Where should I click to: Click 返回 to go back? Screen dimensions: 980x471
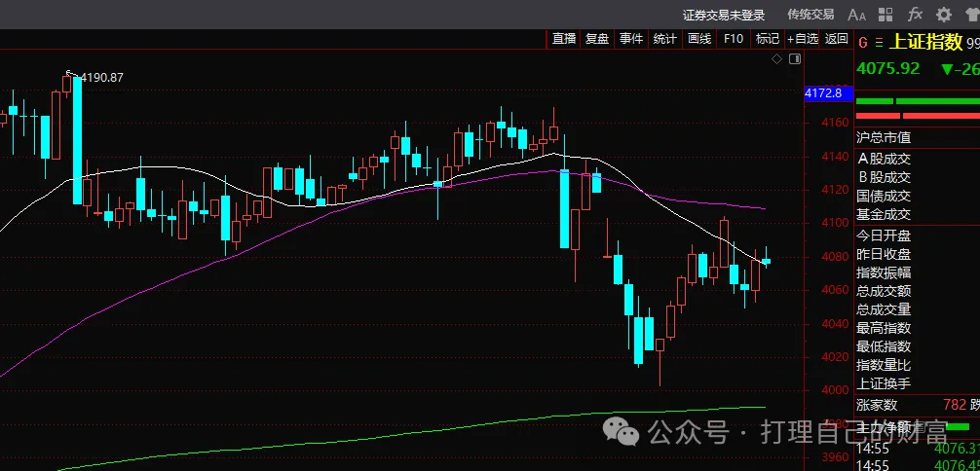[x=836, y=39]
